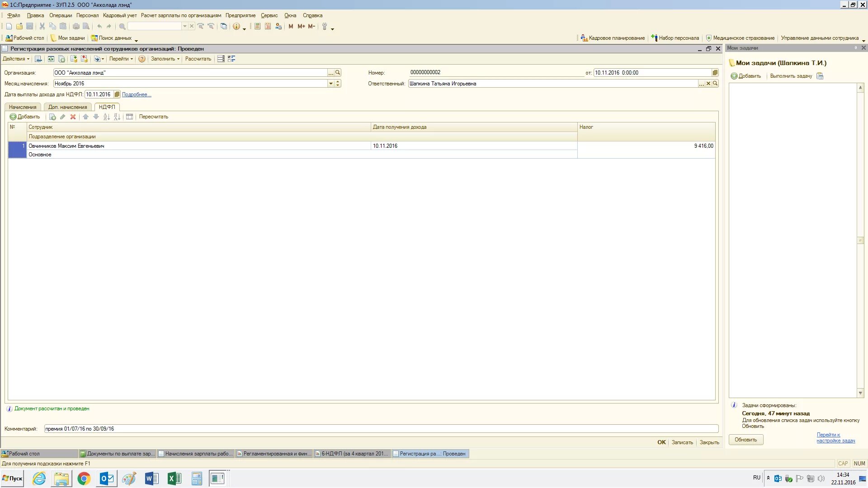Click the Пересчитать button
This screenshot has width=868, height=488.
(x=154, y=117)
